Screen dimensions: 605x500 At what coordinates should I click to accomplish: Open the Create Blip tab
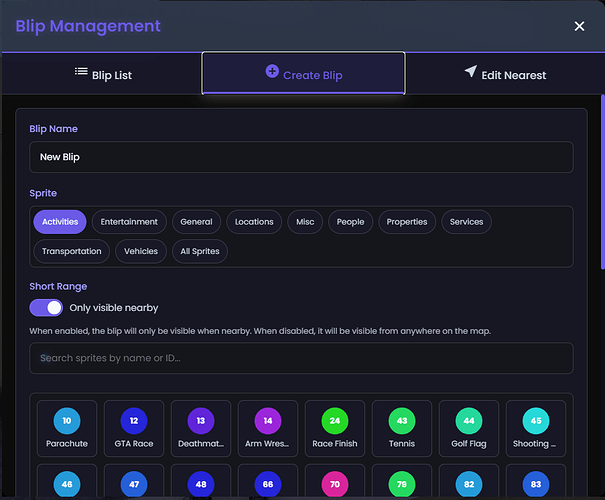303,73
